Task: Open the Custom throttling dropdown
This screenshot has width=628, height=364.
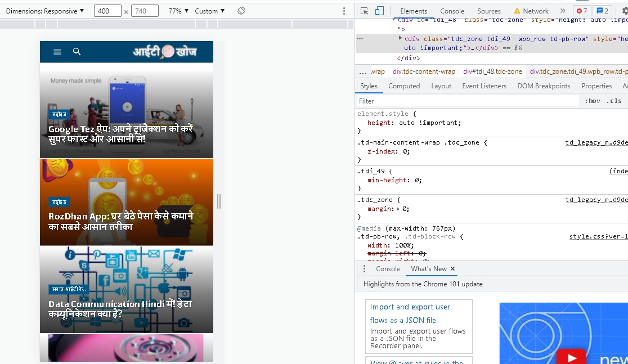Action: (x=209, y=11)
